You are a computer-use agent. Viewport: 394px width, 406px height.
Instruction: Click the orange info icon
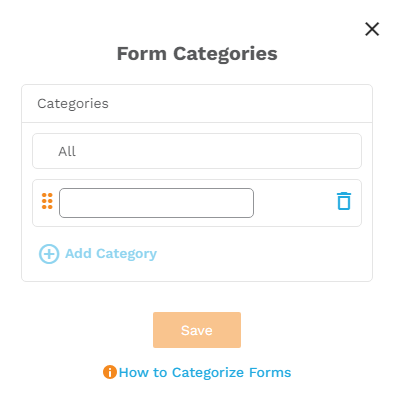click(x=110, y=372)
